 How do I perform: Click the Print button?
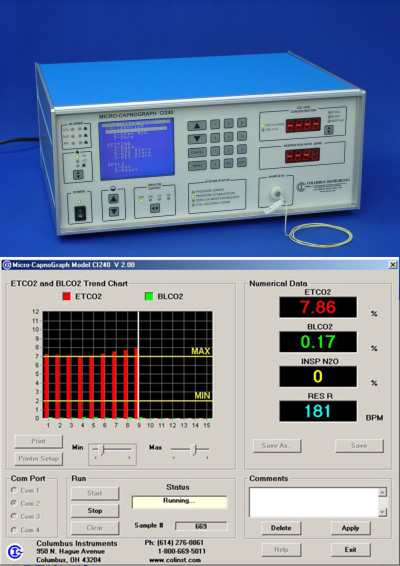click(38, 441)
